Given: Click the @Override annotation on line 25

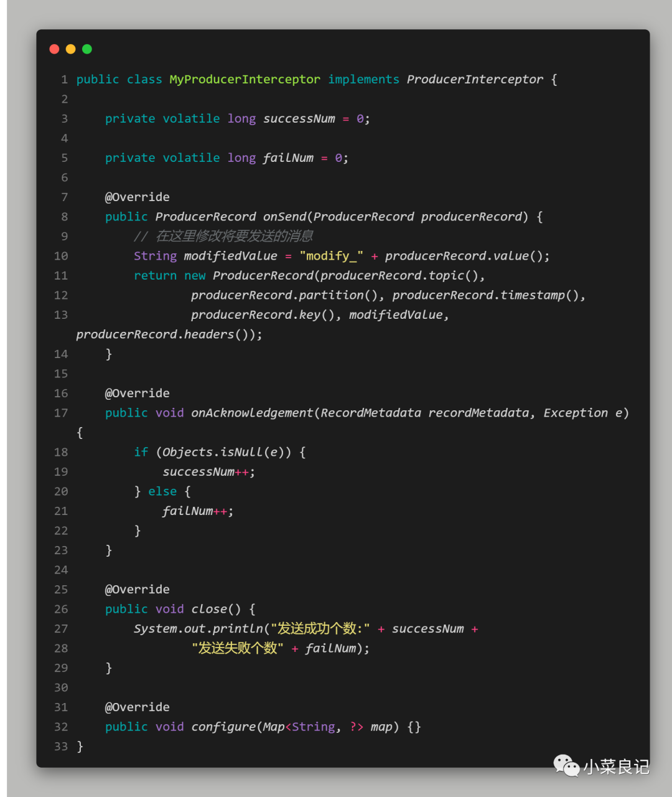Looking at the screenshot, I should click(138, 590).
